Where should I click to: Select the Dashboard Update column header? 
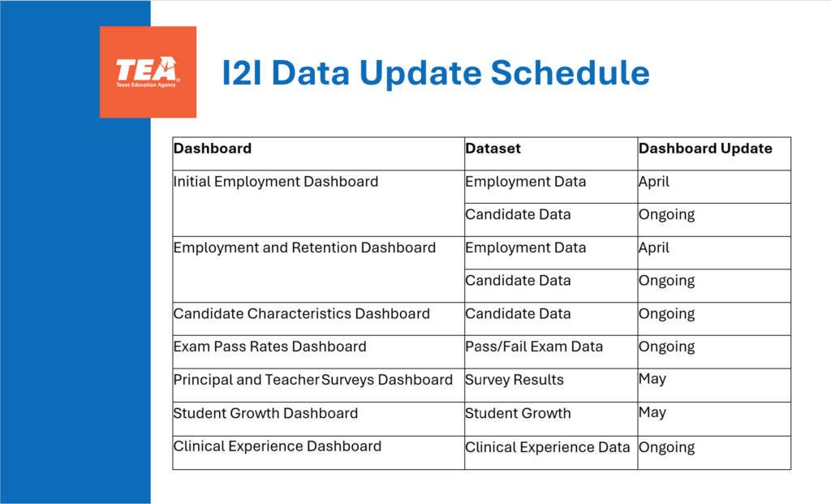pos(705,149)
